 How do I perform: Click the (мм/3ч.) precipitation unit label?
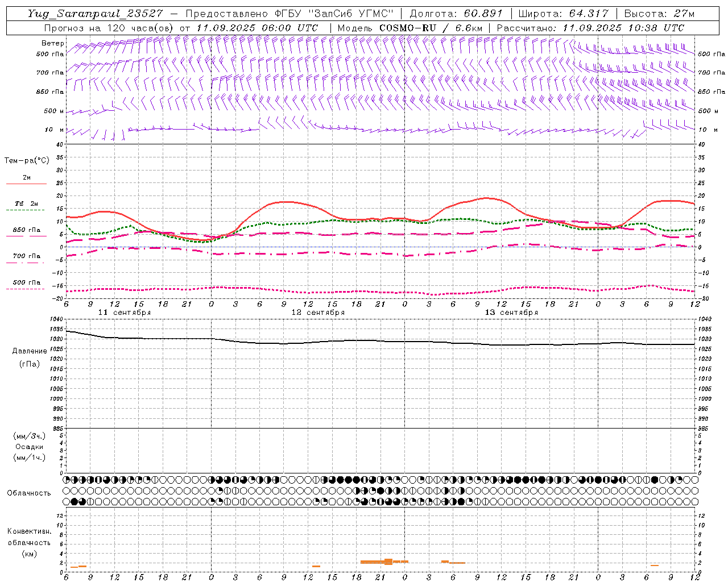coord(29,436)
